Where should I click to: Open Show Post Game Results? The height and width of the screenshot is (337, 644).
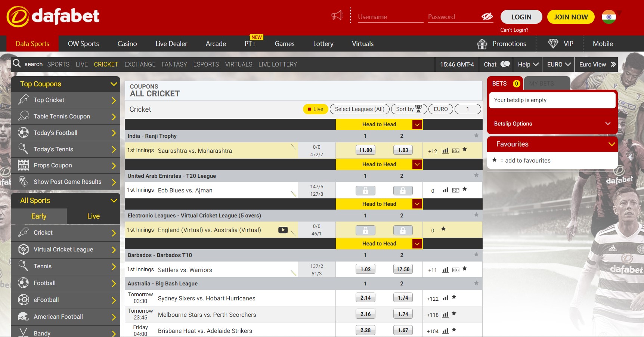point(66,182)
